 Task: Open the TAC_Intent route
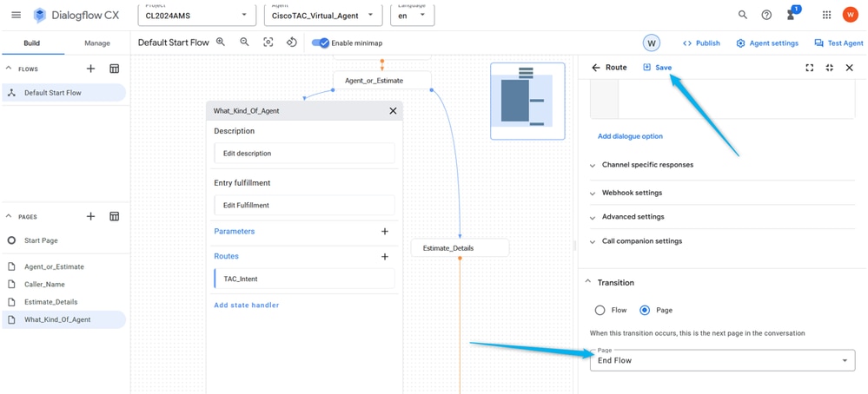click(304, 279)
